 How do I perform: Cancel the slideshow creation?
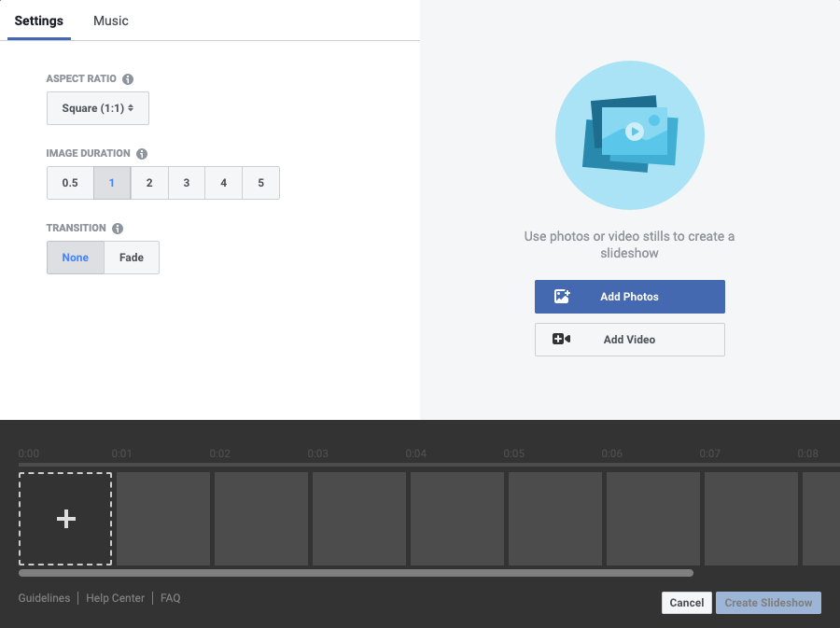686,603
